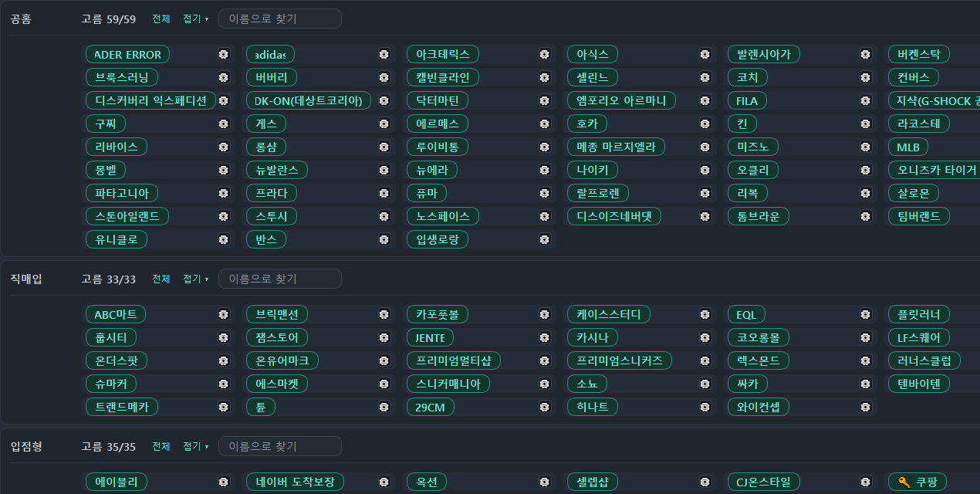Click the gear icon beside 에이블리
Viewport: 980px width, 494px height.
coord(224,482)
